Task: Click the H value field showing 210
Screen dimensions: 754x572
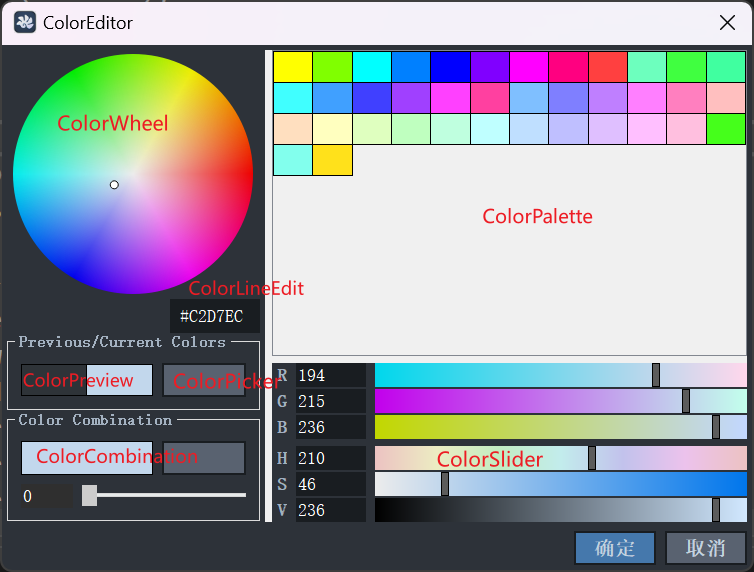Action: [x=331, y=458]
